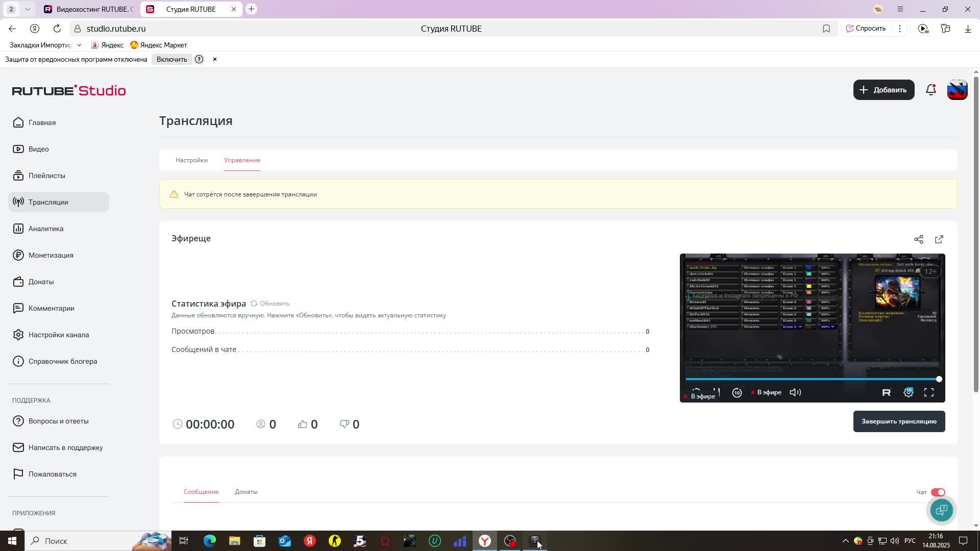Screen dimensions: 980x551
Task: Switch to the Донаты chat tab
Action: coord(246,492)
